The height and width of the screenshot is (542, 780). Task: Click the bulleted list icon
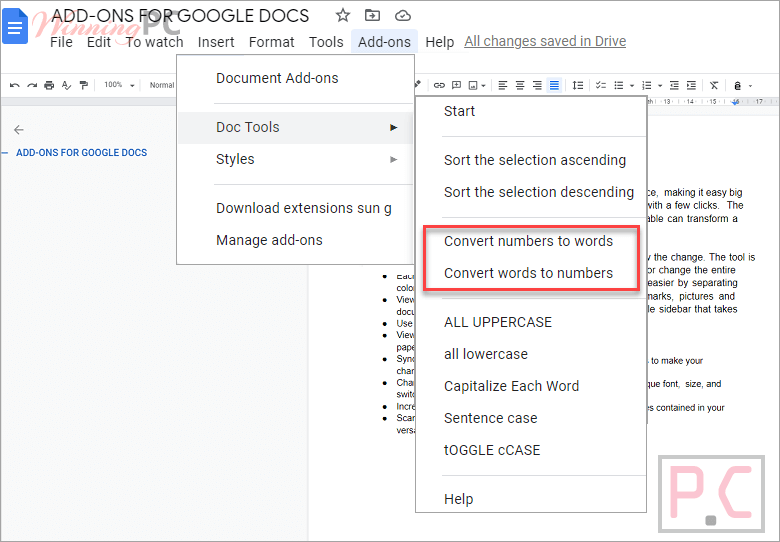tap(618, 86)
